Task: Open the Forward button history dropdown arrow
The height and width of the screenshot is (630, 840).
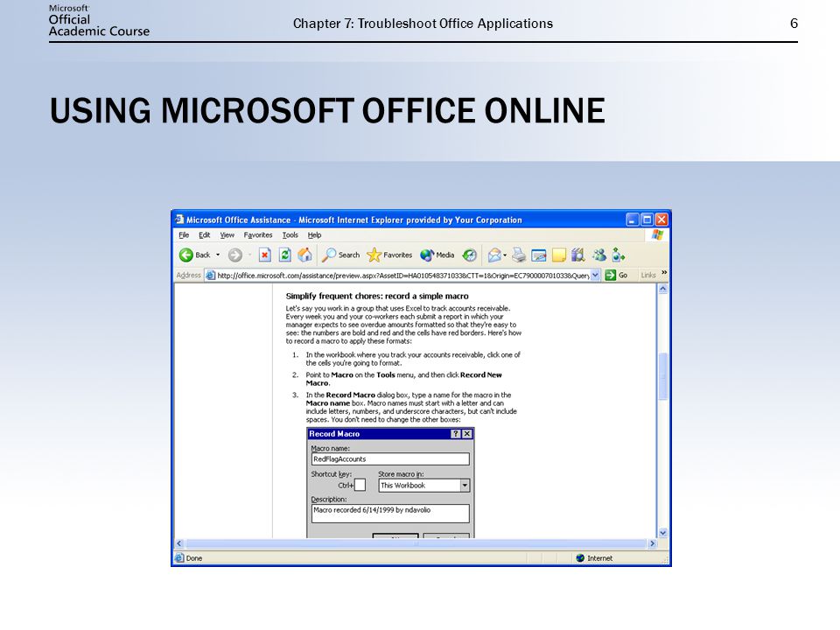Action: pyautogui.click(x=248, y=255)
